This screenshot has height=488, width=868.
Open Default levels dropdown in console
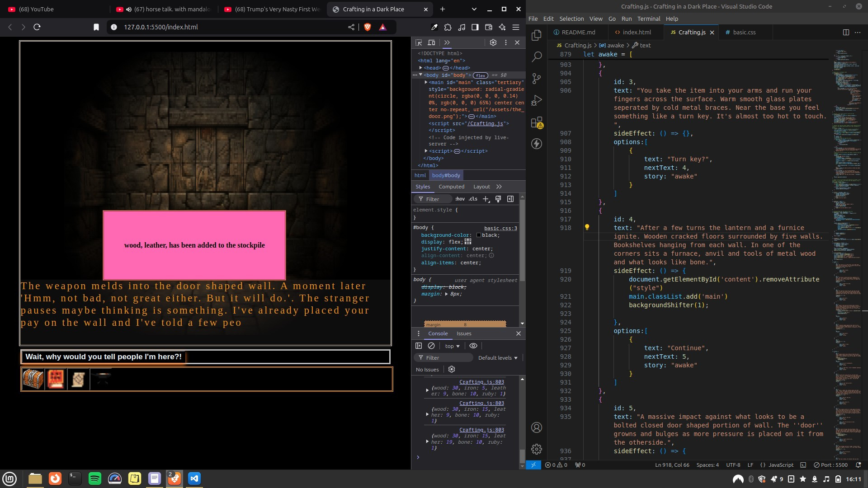(498, 358)
